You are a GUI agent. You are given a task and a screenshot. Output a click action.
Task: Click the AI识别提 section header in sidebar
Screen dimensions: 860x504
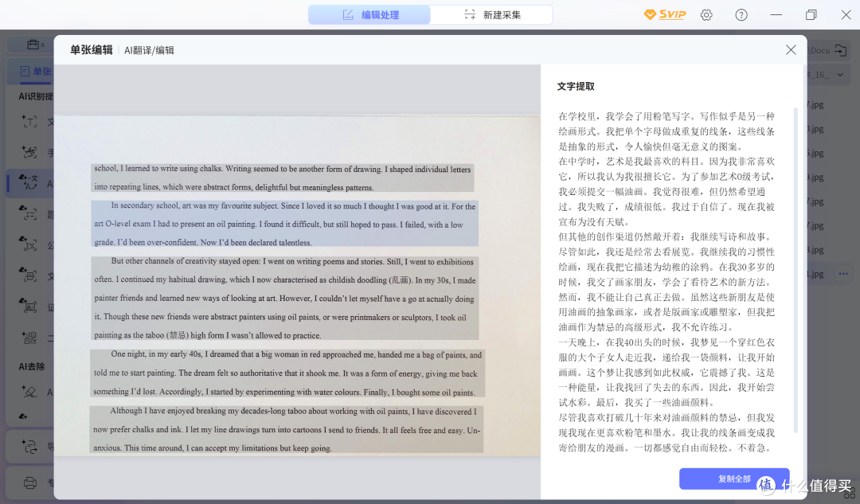pyautogui.click(x=36, y=96)
